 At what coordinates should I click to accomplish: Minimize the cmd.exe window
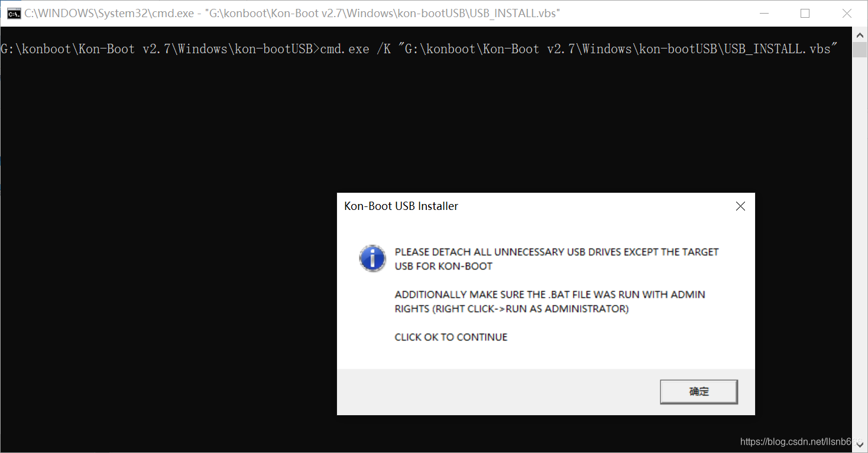[x=763, y=13]
